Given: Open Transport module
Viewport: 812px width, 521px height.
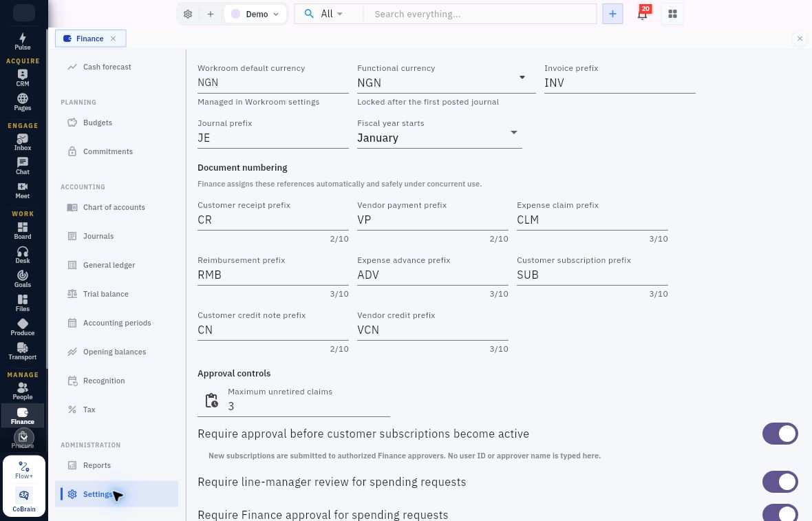Looking at the screenshot, I should pos(22,351).
